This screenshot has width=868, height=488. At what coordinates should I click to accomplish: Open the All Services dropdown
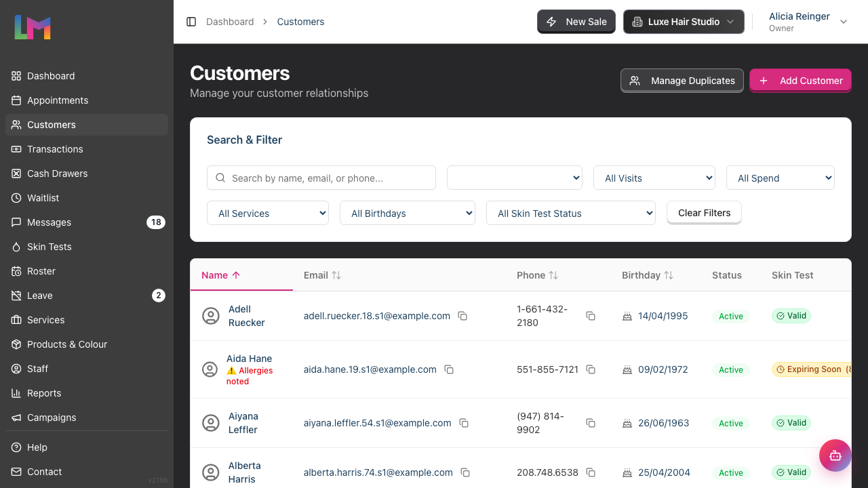tap(268, 213)
